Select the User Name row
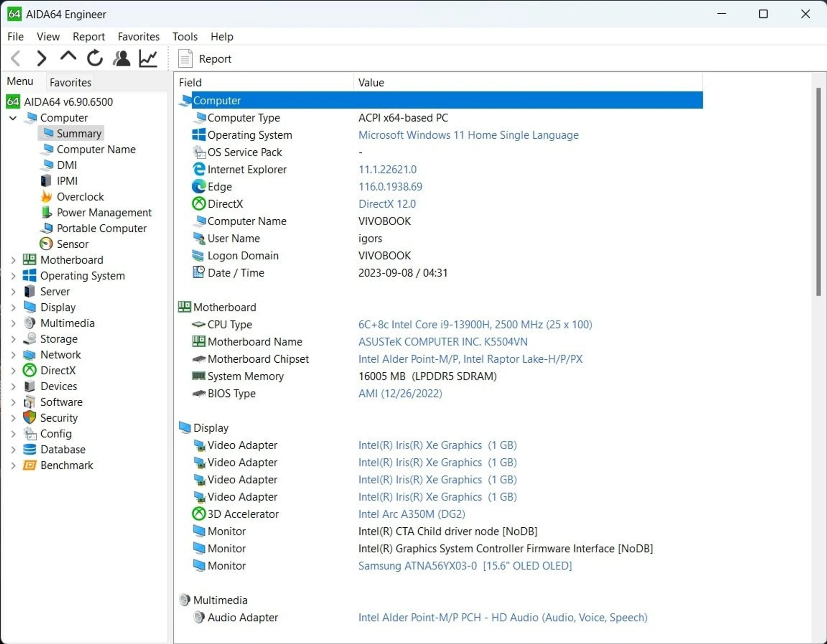The image size is (827, 644). [440, 238]
